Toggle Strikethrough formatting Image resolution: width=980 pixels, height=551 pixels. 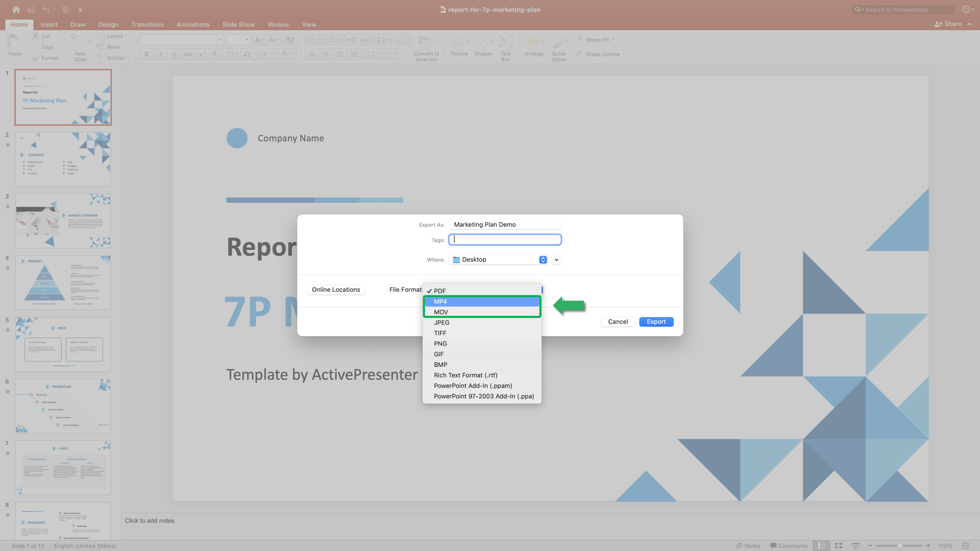188,54
